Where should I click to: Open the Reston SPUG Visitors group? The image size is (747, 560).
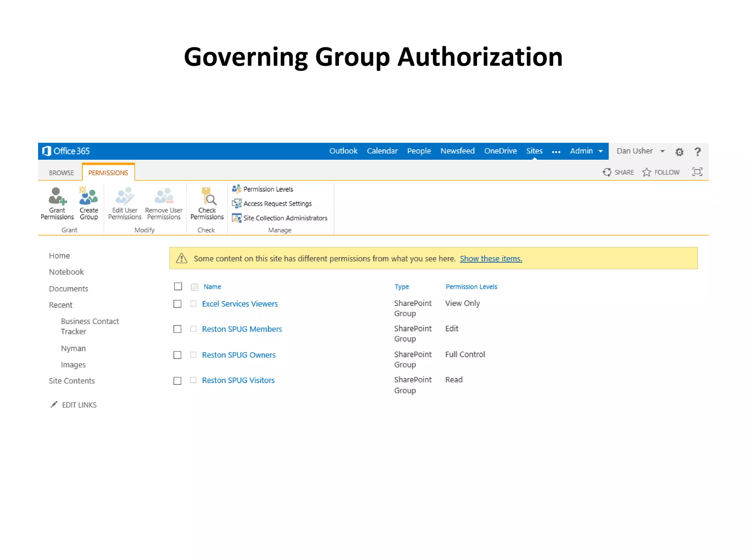coord(238,380)
